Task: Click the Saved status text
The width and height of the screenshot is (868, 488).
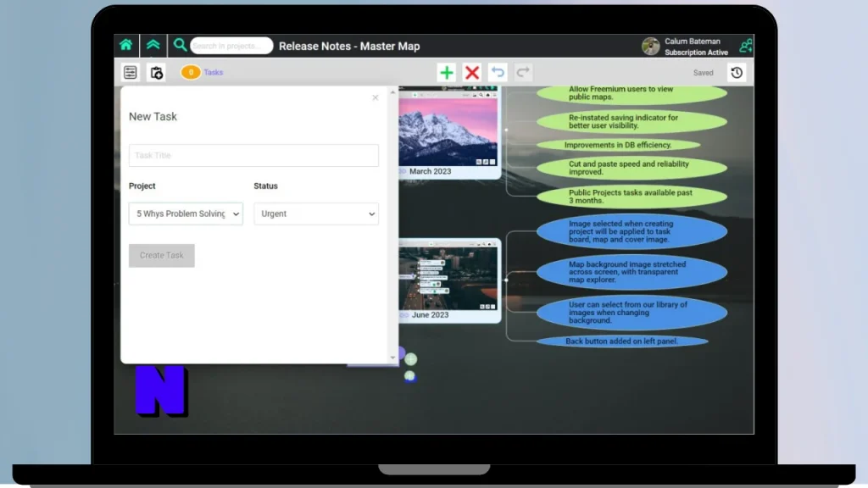Action: click(703, 73)
